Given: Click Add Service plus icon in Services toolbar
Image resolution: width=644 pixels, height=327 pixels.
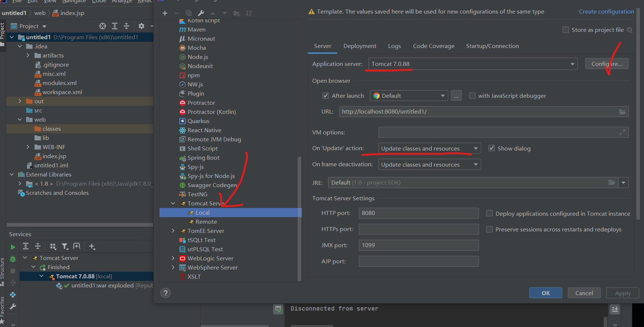Looking at the screenshot, I should pos(92,246).
